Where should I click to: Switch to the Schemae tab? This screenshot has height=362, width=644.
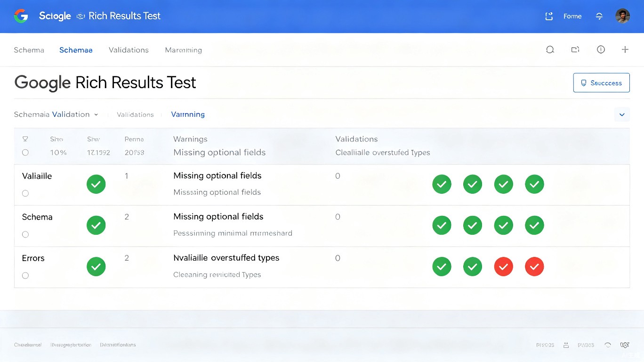point(76,50)
